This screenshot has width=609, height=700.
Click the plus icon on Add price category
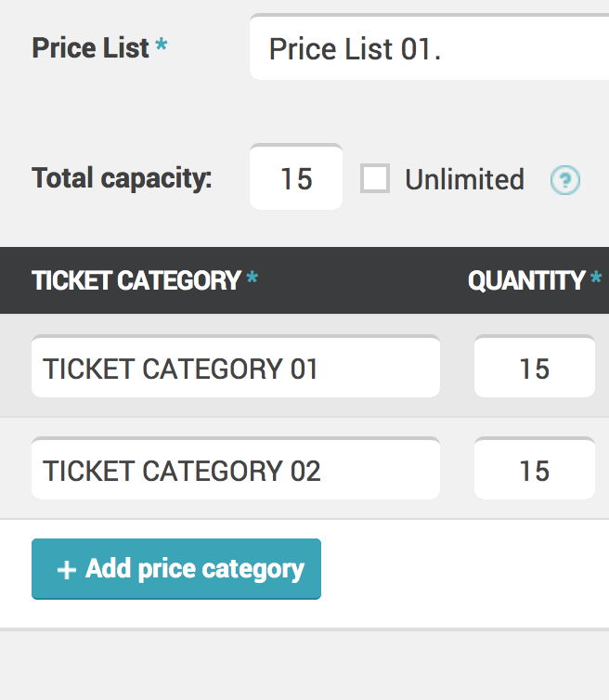67,570
